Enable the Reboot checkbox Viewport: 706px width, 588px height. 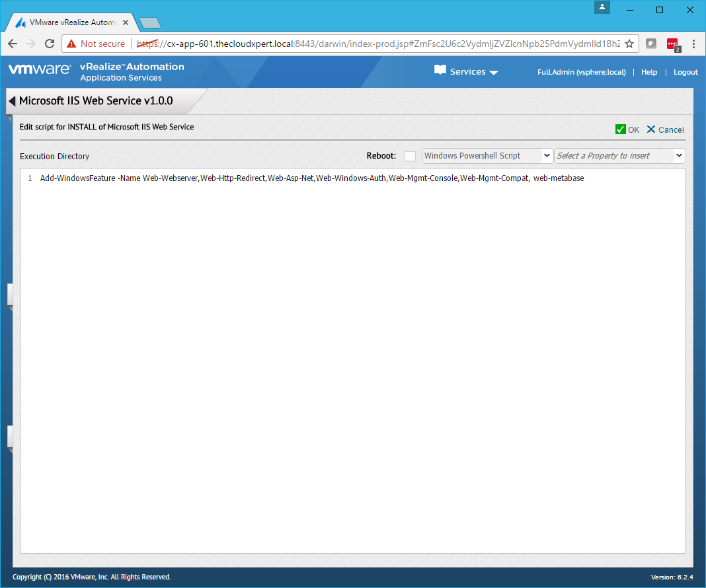411,156
